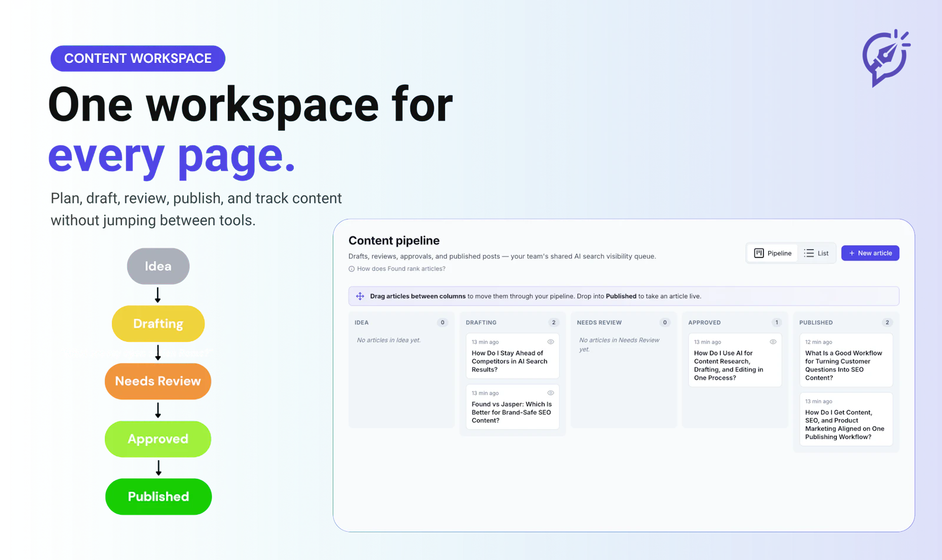The image size is (942, 560).
Task: Open 'How Do I Stay Ahead of Competitors' card
Action: tap(512, 356)
